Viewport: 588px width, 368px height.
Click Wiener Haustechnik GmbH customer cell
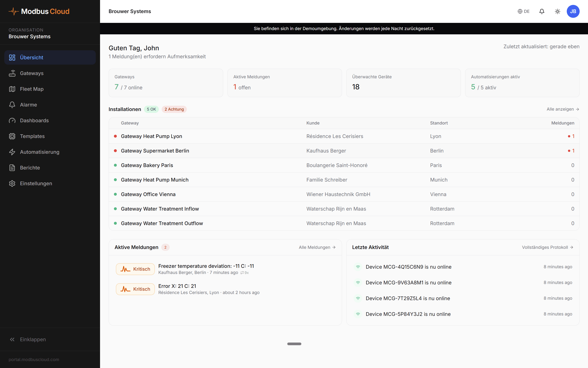(x=338, y=194)
